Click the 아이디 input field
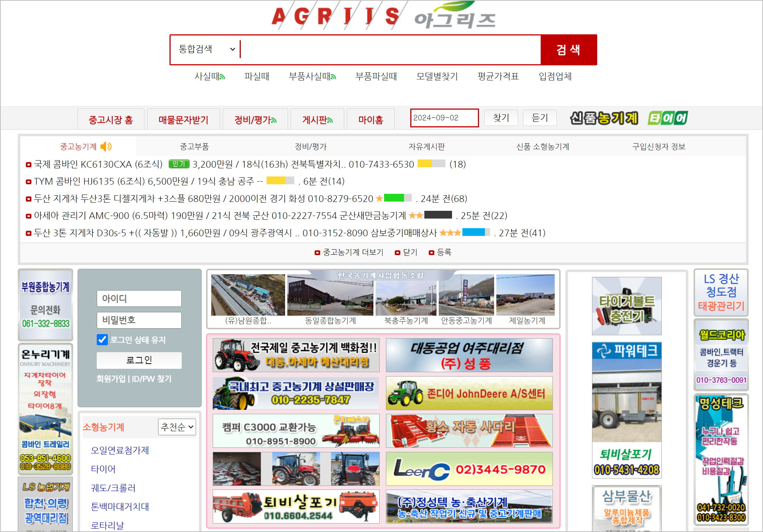 pos(139,298)
